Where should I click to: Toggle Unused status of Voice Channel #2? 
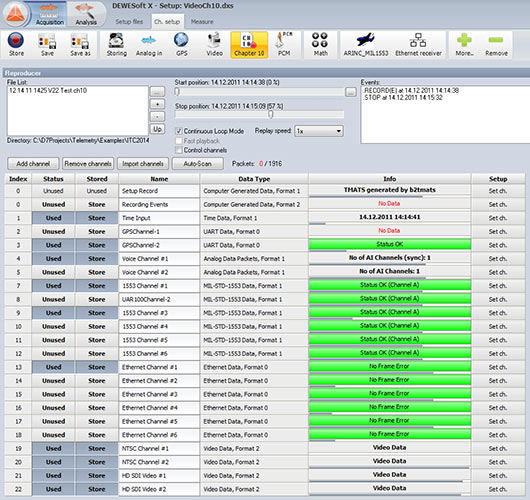coord(53,272)
